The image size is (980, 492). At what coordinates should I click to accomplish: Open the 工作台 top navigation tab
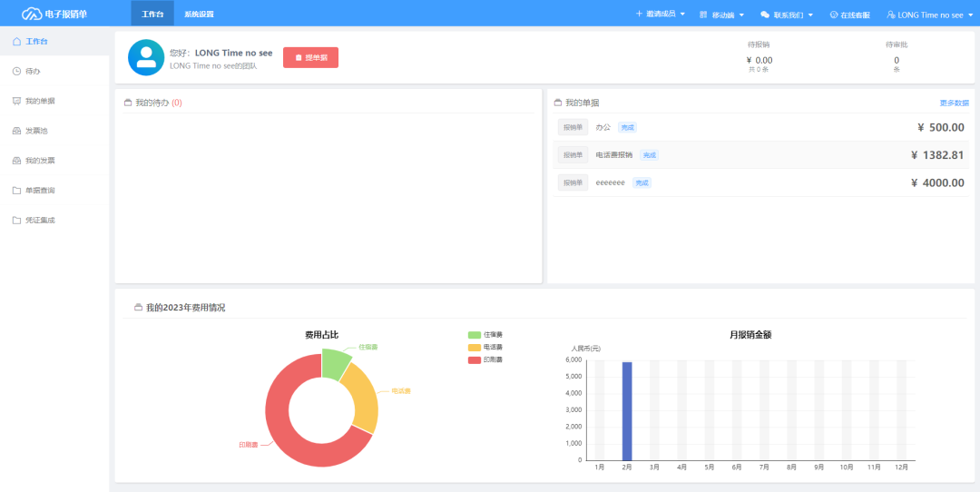[x=152, y=14]
